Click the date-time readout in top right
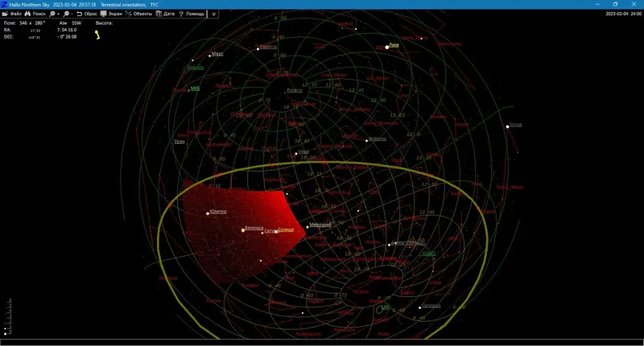The width and height of the screenshot is (644, 346). [623, 14]
